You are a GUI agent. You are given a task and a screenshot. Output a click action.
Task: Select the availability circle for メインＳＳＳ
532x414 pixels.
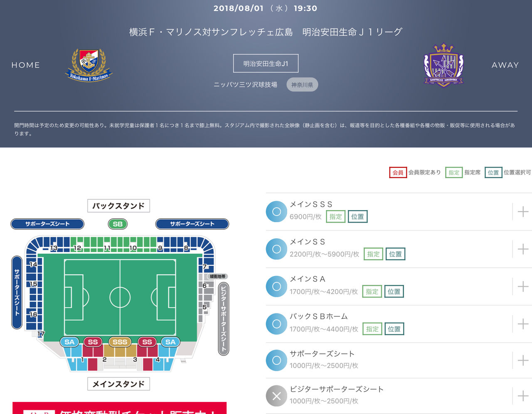pyautogui.click(x=276, y=211)
